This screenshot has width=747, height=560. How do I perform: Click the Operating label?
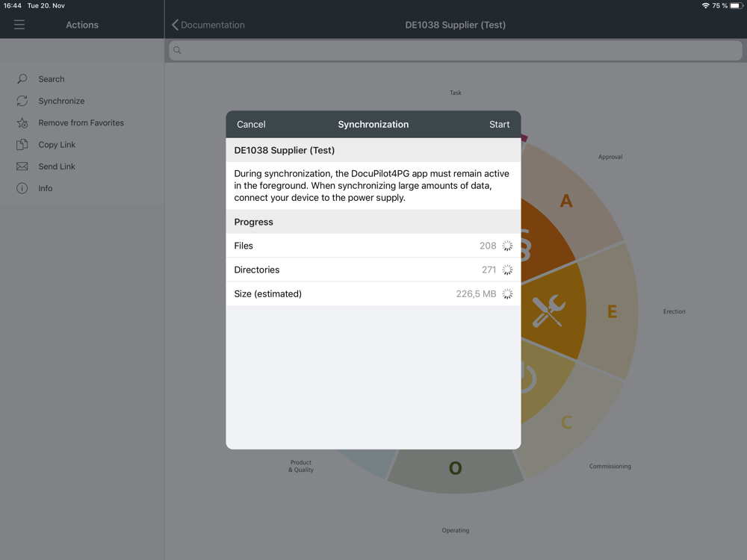coord(456,530)
